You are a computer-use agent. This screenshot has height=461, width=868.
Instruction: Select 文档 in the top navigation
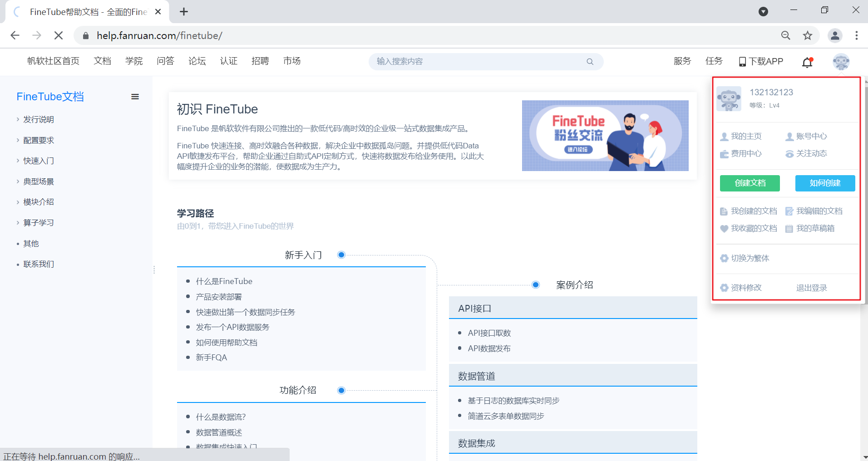coord(102,61)
